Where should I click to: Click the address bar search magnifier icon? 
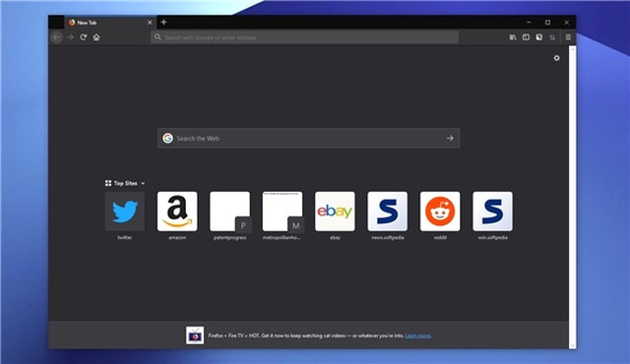(157, 37)
